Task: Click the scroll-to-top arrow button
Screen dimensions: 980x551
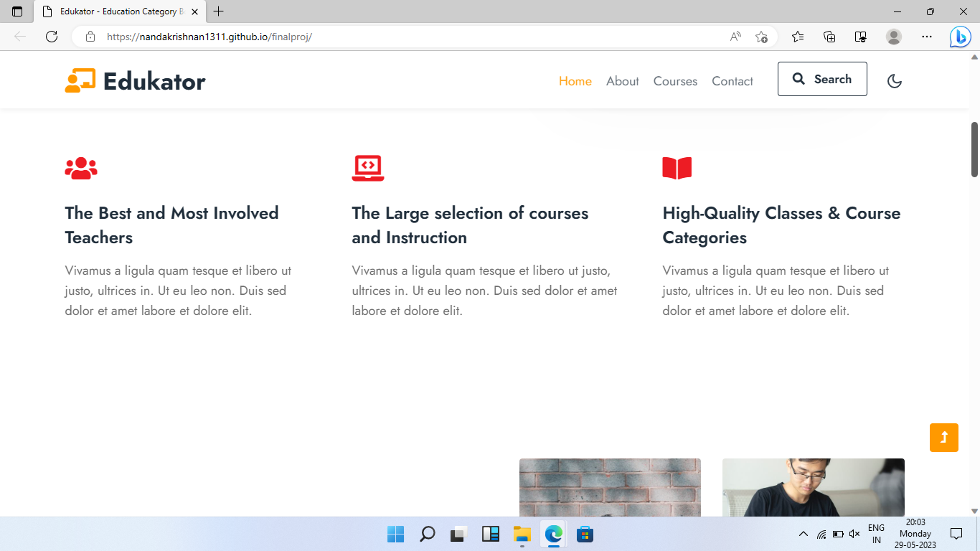Action: [943, 437]
